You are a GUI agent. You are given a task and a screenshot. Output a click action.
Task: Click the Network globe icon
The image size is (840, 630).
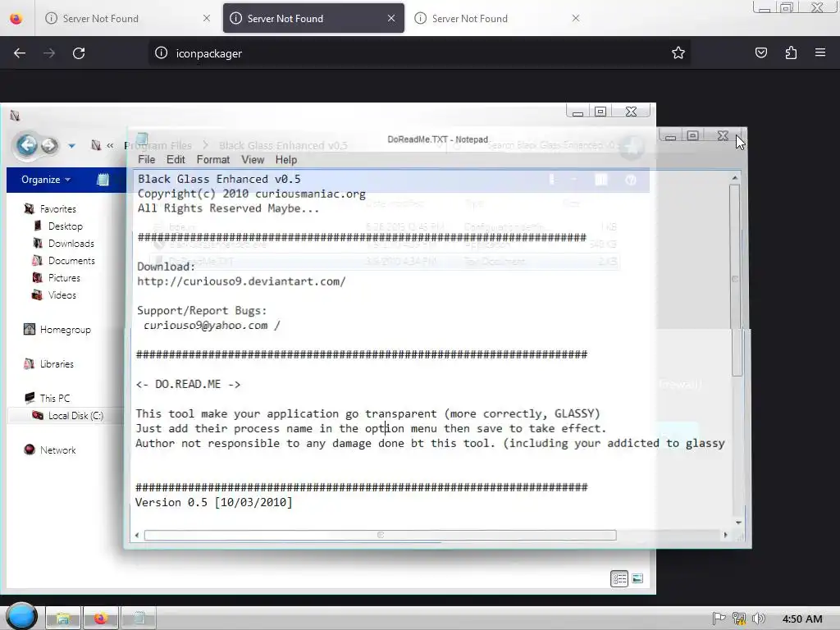pos(30,450)
